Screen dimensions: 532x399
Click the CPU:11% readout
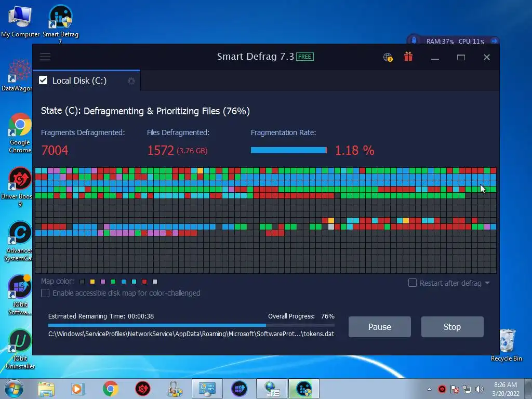(471, 42)
